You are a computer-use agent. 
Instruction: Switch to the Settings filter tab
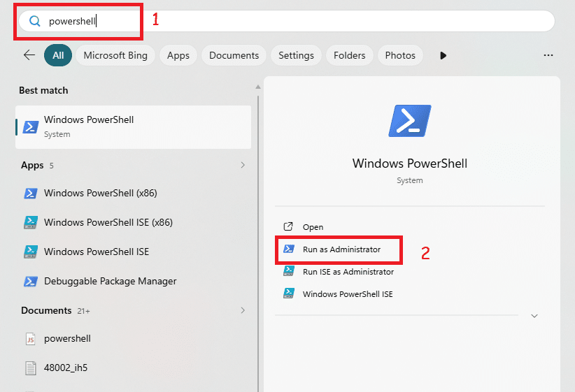(x=297, y=55)
